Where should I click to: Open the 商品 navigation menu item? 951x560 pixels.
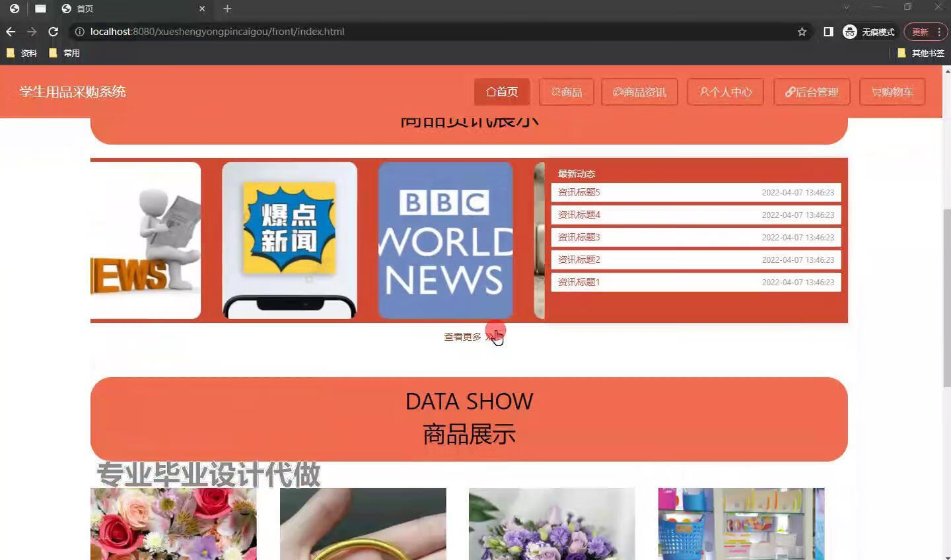pyautogui.click(x=567, y=92)
